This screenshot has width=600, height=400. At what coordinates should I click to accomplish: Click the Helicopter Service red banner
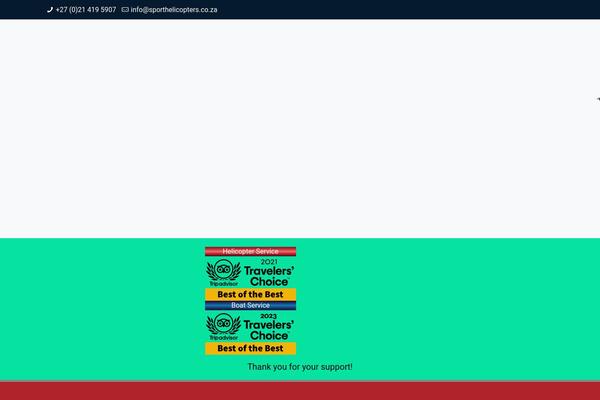point(250,251)
